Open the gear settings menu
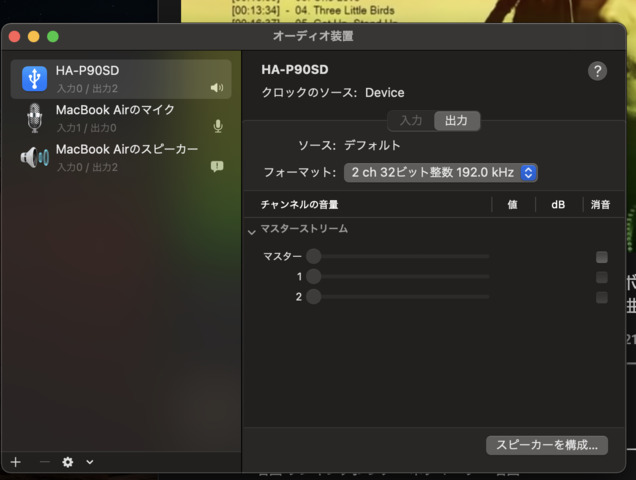The width and height of the screenshot is (636, 480). click(68, 462)
